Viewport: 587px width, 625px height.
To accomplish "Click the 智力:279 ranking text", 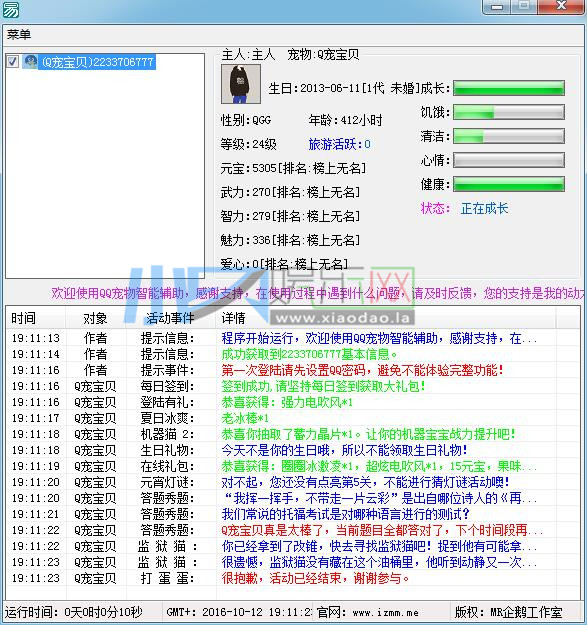I will (291, 216).
